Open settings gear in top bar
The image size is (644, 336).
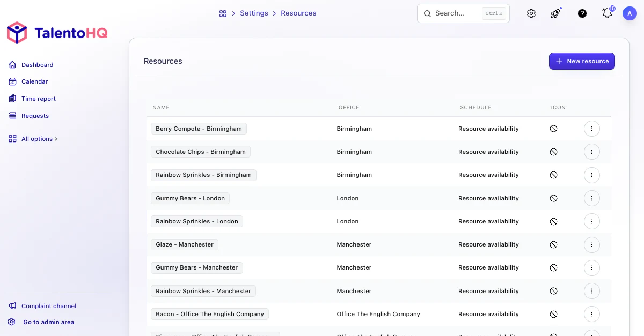pos(531,13)
